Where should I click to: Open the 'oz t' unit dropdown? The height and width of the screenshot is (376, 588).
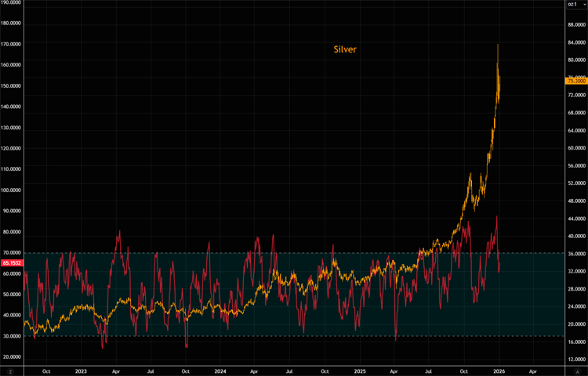click(x=574, y=5)
